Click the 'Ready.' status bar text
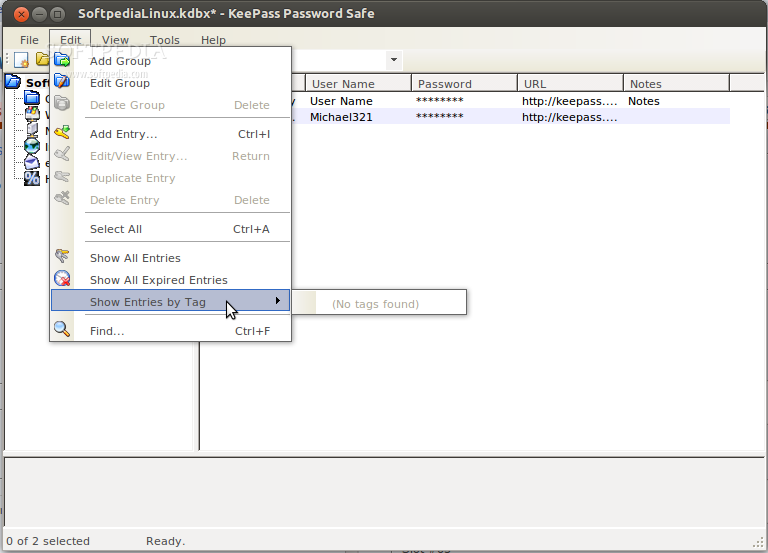Viewport: 768px width, 553px height. pyautogui.click(x=166, y=541)
